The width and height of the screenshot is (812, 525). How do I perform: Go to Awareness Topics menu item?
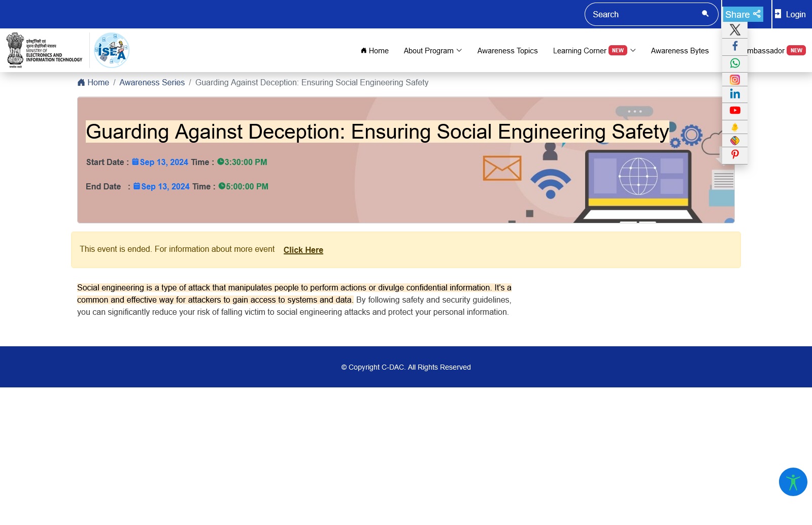click(507, 51)
